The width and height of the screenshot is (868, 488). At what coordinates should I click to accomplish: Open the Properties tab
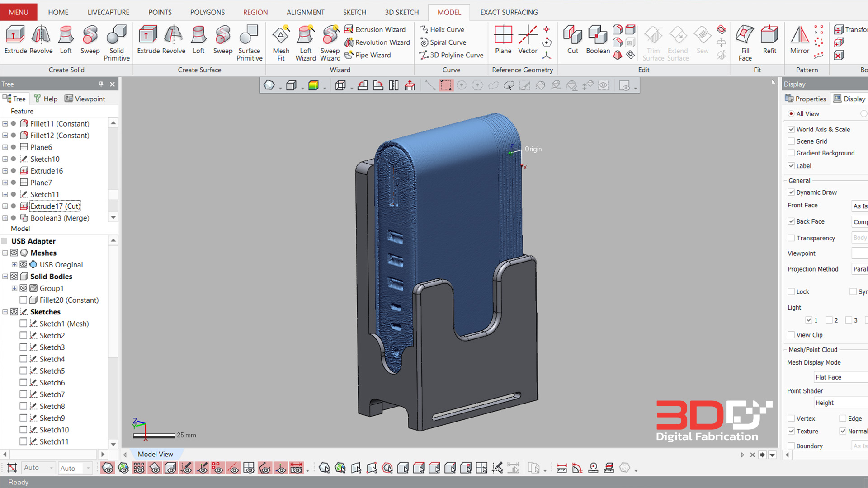[806, 99]
